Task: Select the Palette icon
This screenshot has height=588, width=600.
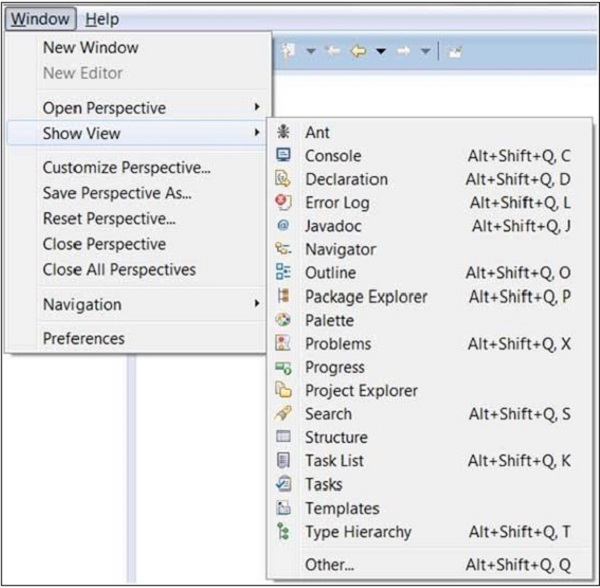Action: pos(284,320)
